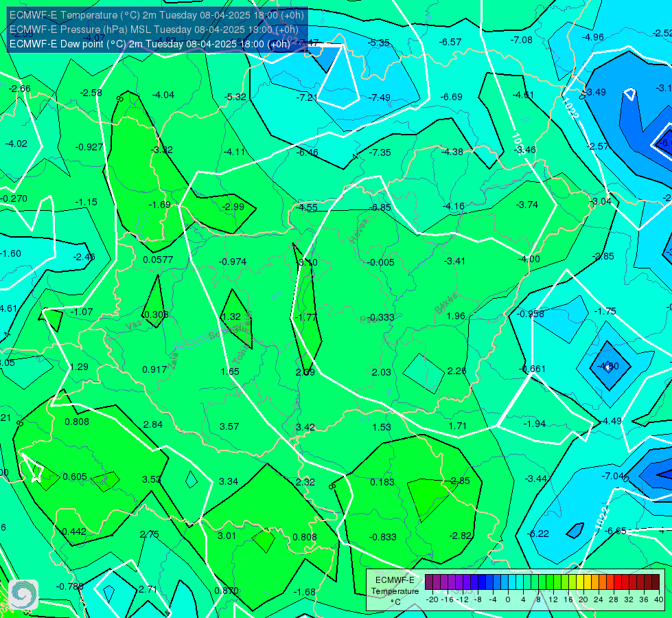
Task: Click the dew point value -4.04
Action: pyautogui.click(x=163, y=95)
